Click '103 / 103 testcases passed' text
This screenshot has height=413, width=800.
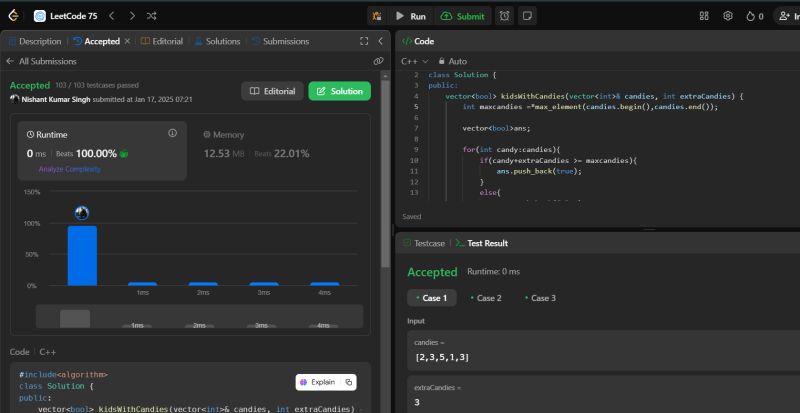[x=97, y=85]
